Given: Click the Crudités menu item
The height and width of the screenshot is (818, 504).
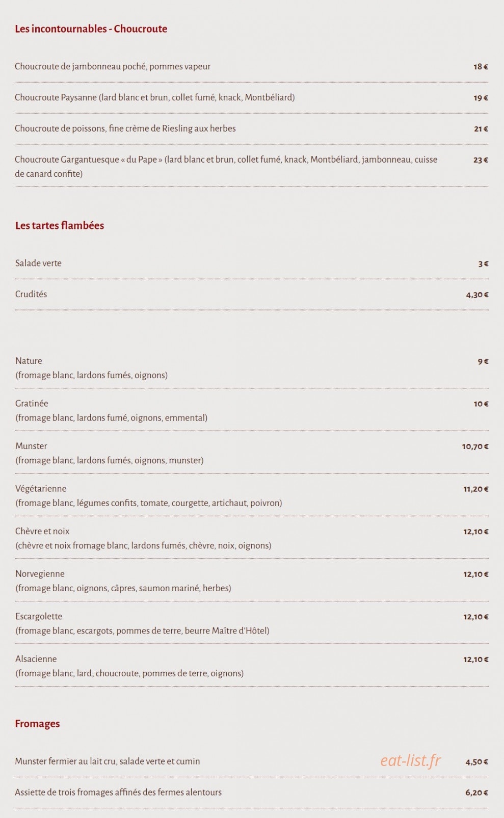Looking at the screenshot, I should [x=252, y=295].
